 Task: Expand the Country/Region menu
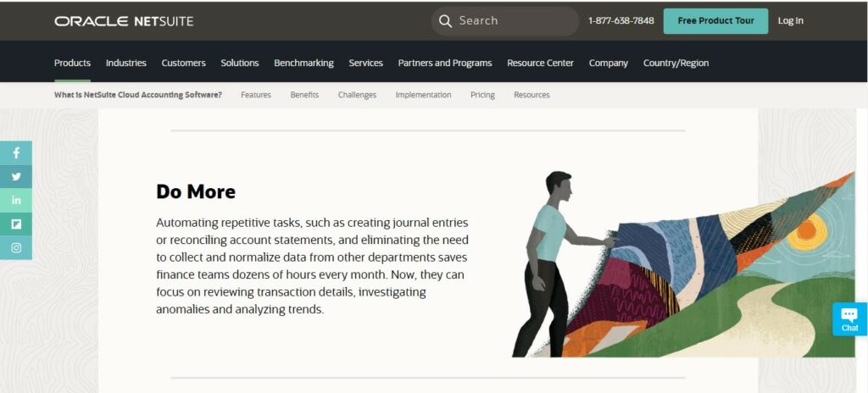point(676,64)
